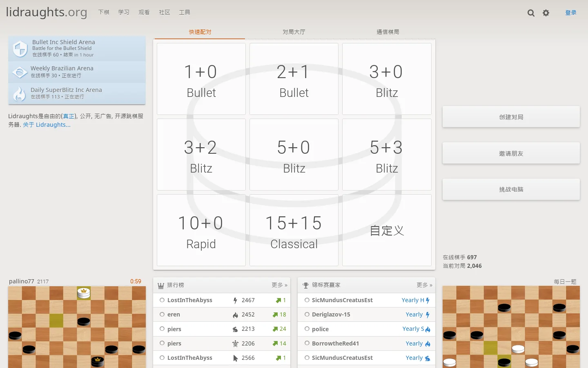The width and height of the screenshot is (588, 368).
Task: Start a 5+3 Blitz game
Action: [387, 155]
